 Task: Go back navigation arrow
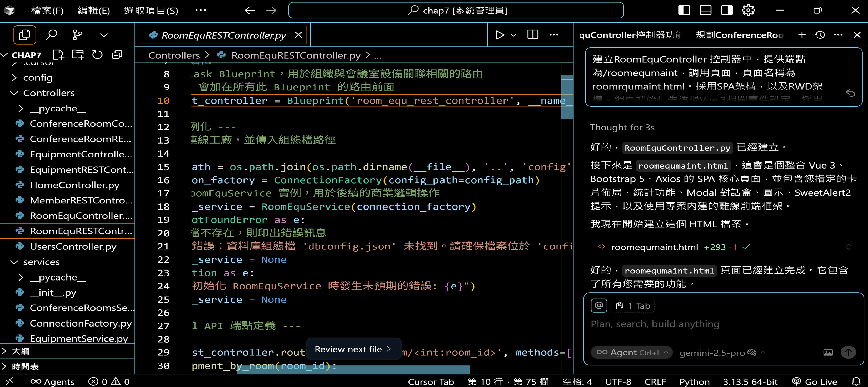pyautogui.click(x=250, y=11)
